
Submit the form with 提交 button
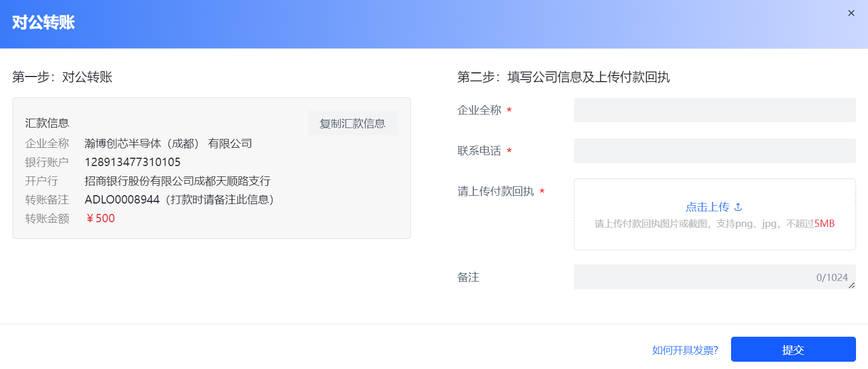click(793, 350)
